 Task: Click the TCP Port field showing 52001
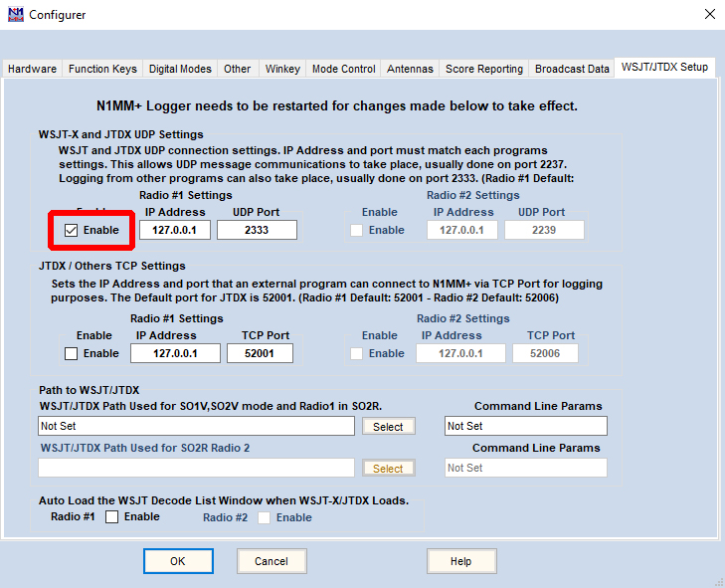tap(260, 353)
